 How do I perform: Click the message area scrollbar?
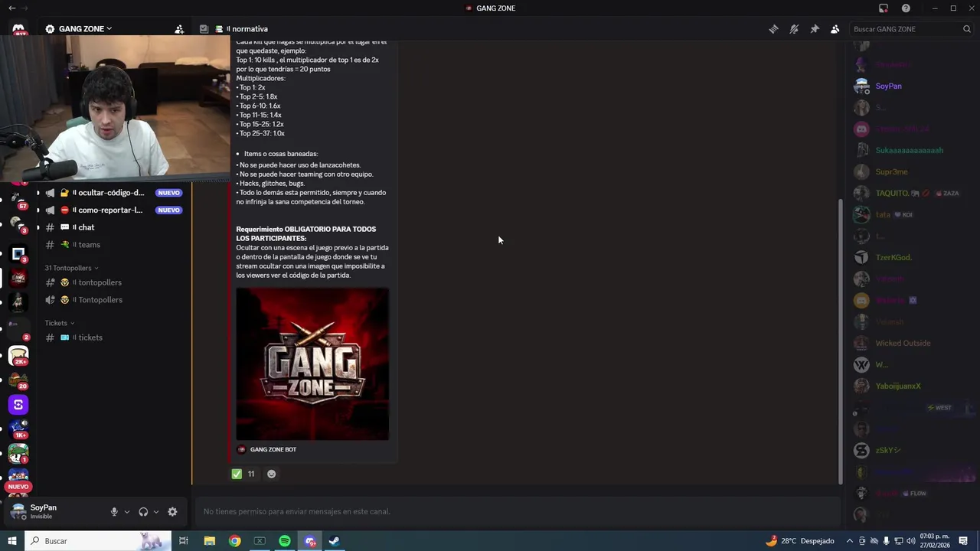pyautogui.click(x=840, y=341)
